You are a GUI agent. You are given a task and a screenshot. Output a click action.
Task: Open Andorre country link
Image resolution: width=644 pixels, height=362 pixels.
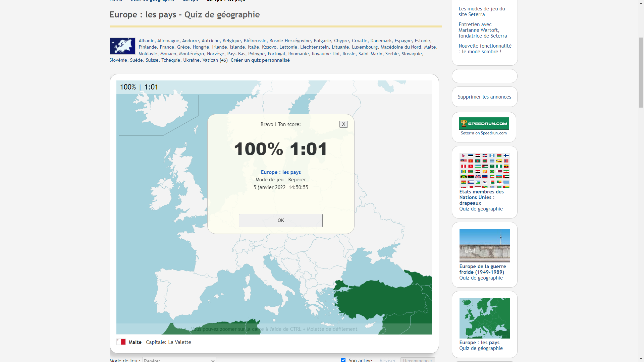[x=190, y=41]
